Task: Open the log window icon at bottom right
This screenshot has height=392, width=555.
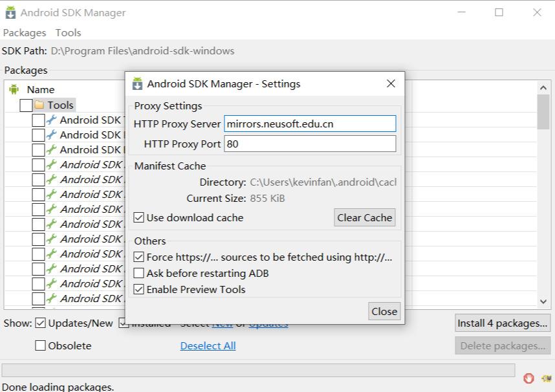Action: click(x=547, y=378)
